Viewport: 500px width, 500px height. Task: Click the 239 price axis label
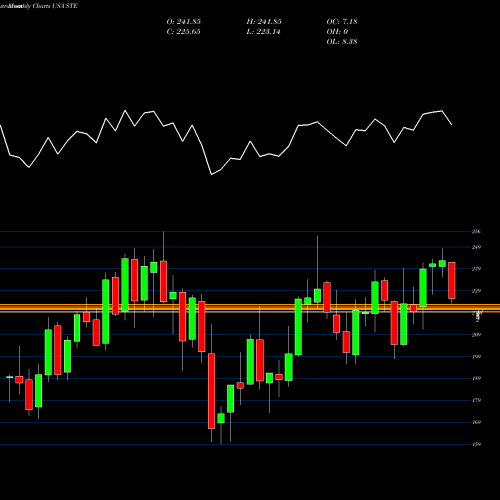(476, 269)
